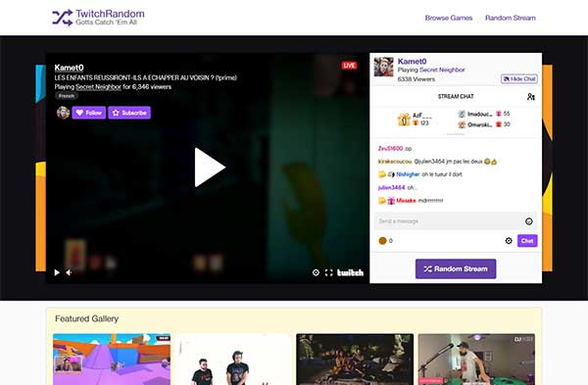588x385 pixels.
Task: Start the stream with the large center play button
Action: coord(210,168)
